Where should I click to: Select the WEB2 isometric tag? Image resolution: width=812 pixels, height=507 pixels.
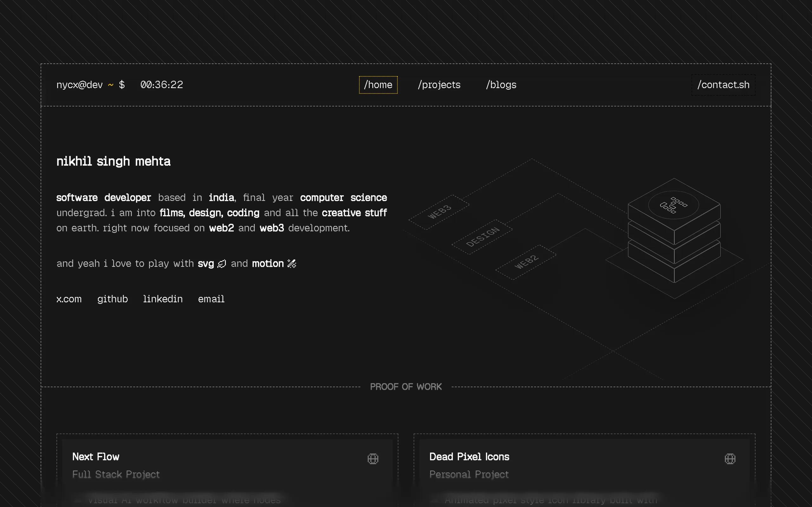(x=526, y=262)
